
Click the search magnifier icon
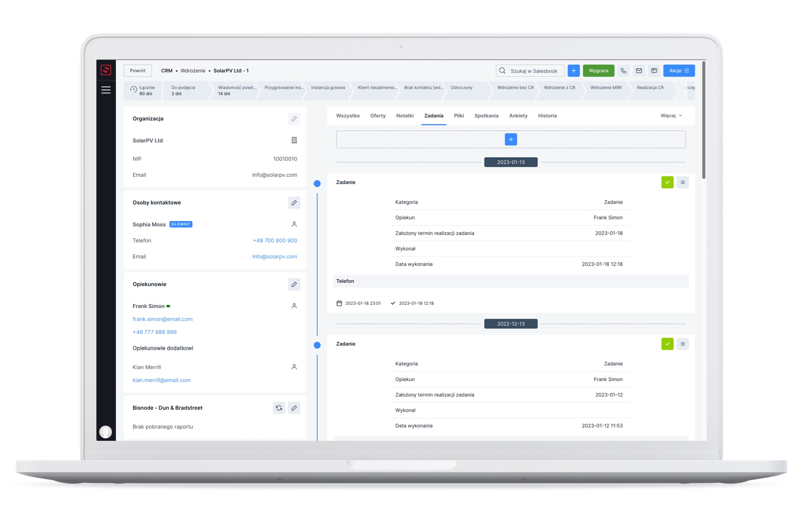tap(503, 70)
